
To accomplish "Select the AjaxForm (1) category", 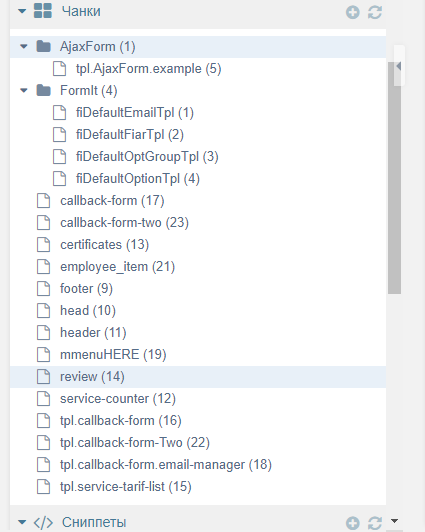I will [98, 46].
